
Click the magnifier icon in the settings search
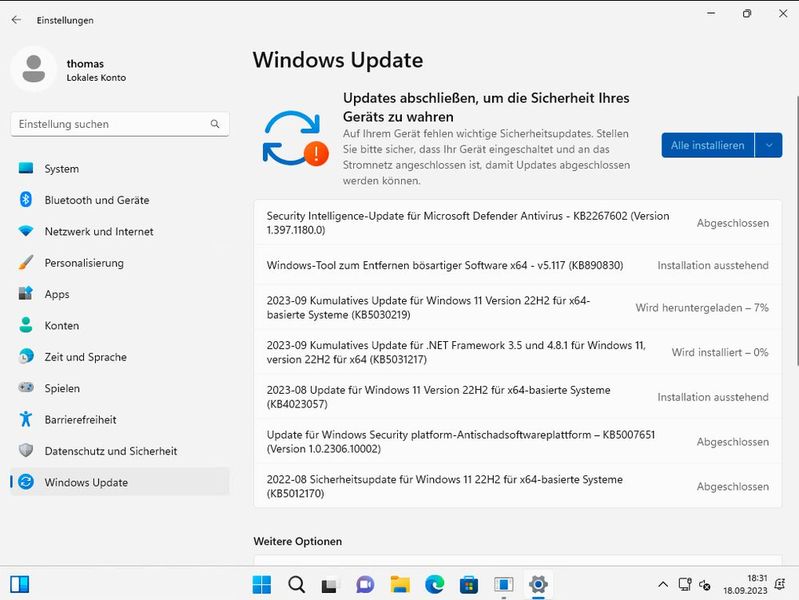pyautogui.click(x=215, y=124)
